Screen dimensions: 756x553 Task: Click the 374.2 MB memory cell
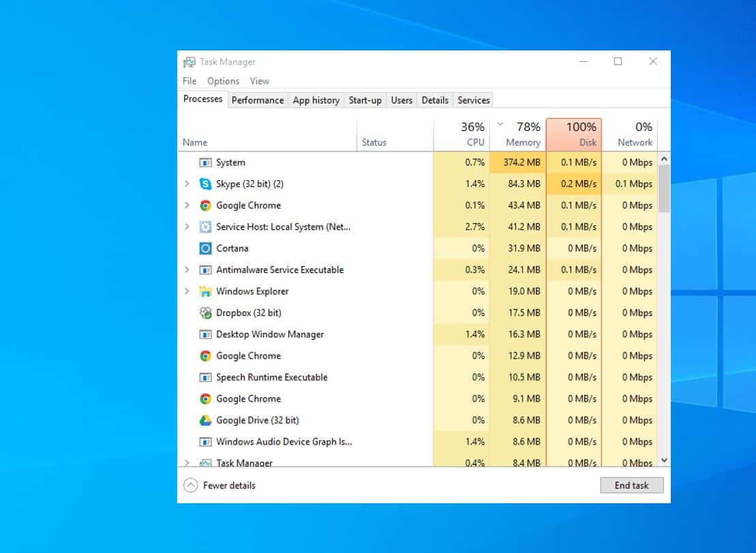point(518,162)
